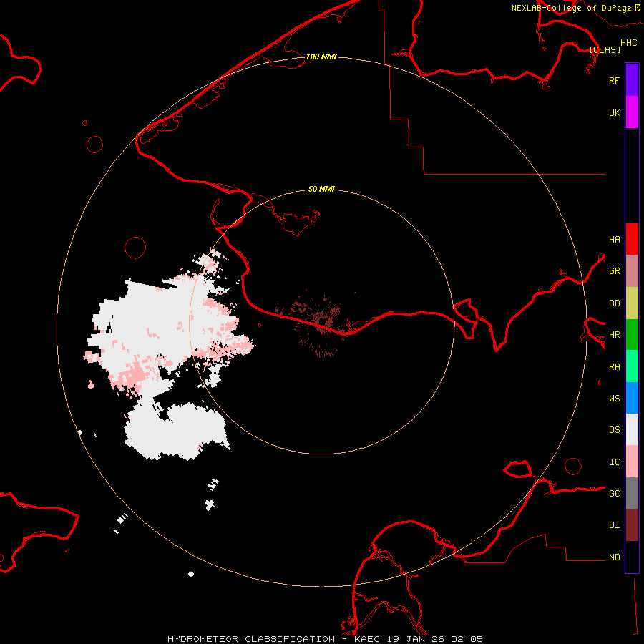Click the HA legend label

pyautogui.click(x=614, y=239)
